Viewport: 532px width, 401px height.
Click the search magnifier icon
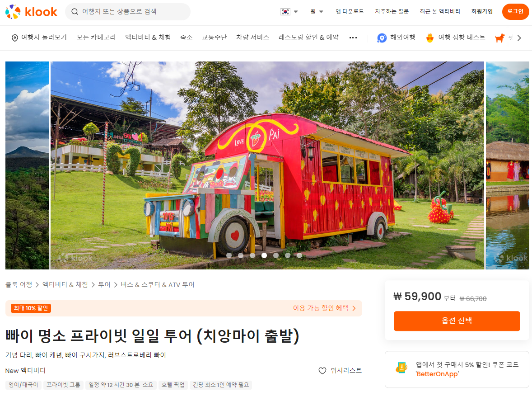(75, 12)
